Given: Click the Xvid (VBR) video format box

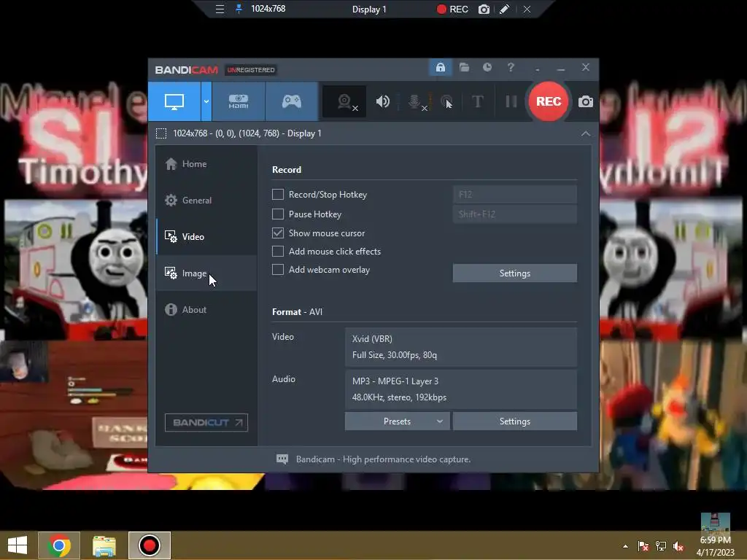Looking at the screenshot, I should (x=461, y=346).
